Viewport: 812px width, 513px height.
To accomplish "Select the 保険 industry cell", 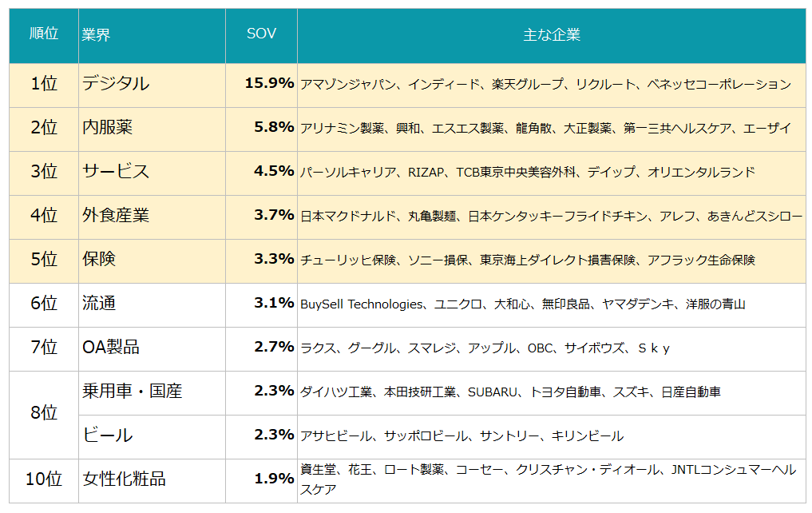I will pos(99,260).
